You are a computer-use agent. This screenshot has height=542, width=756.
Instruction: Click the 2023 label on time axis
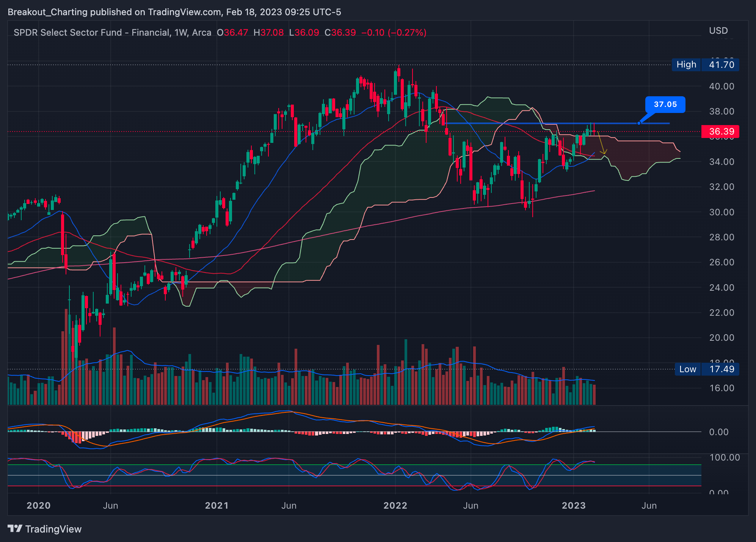[x=573, y=506]
